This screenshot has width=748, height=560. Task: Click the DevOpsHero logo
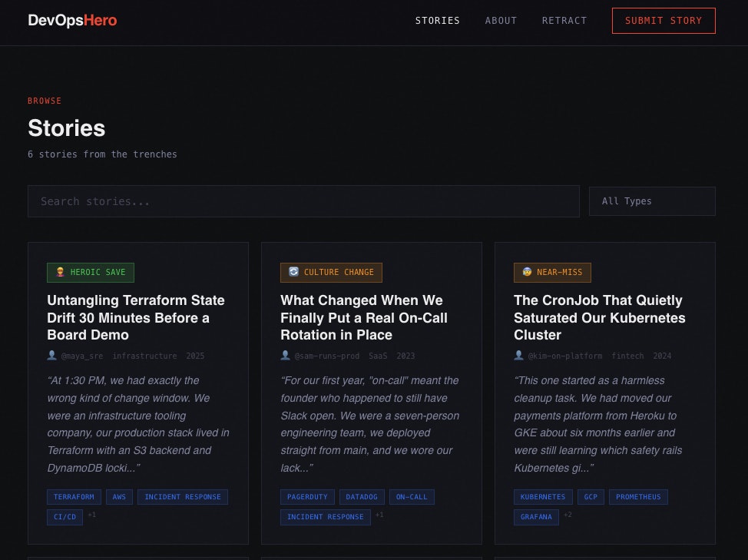coord(72,21)
